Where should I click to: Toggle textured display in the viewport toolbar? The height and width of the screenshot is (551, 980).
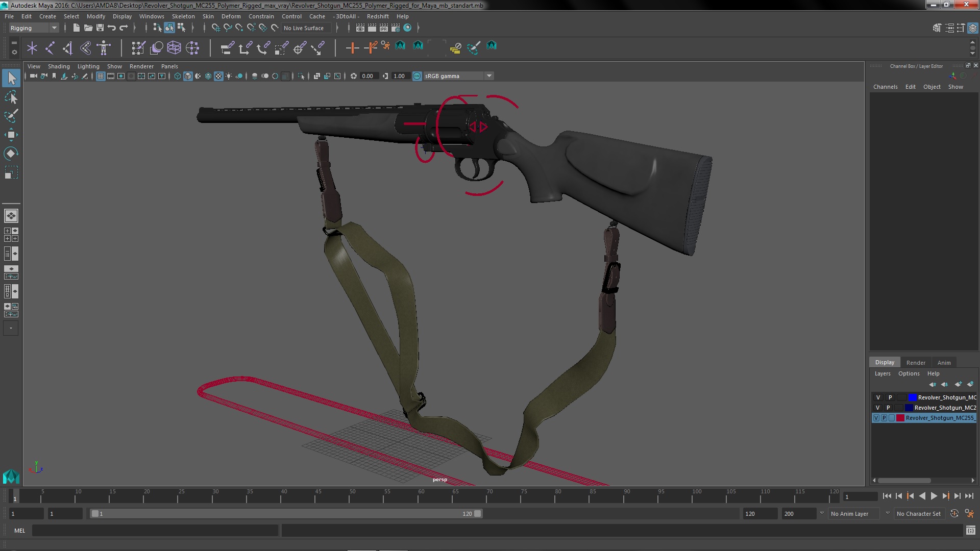[218, 76]
